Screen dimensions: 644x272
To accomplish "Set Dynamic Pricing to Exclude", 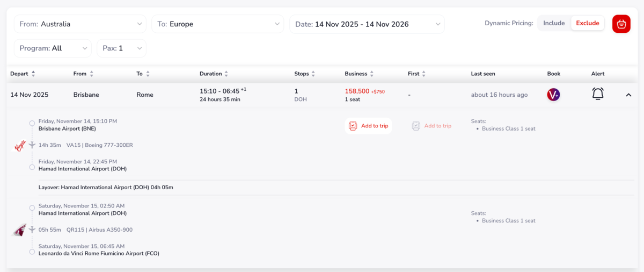I will (588, 24).
